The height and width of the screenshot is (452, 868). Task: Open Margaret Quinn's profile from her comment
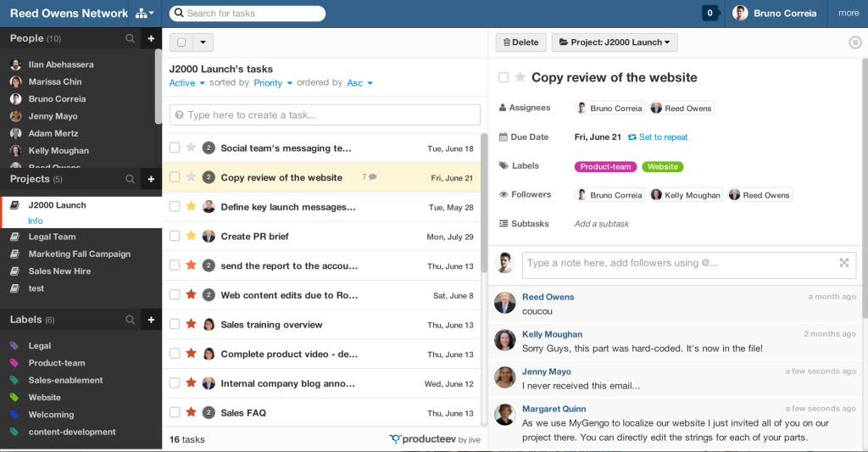(554, 409)
